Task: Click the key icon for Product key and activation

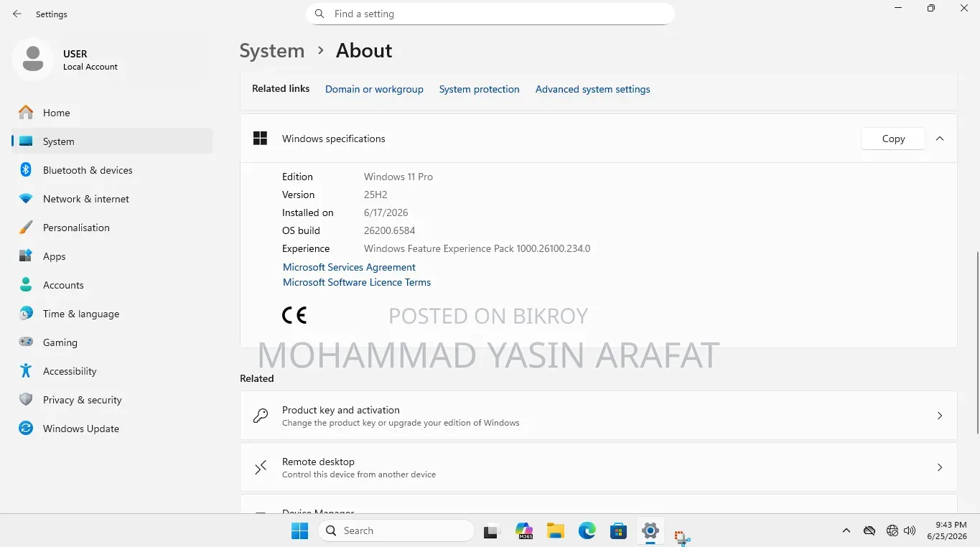Action: [261, 416]
